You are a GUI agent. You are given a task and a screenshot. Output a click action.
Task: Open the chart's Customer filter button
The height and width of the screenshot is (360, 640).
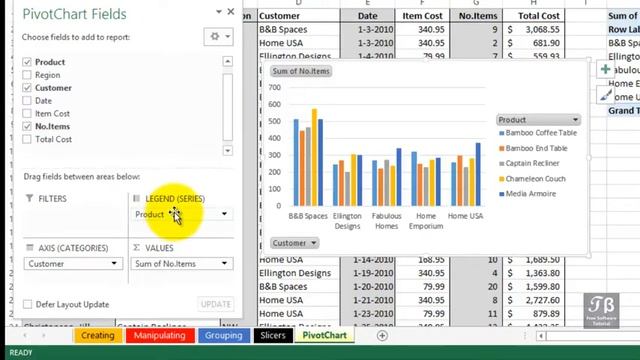[294, 243]
